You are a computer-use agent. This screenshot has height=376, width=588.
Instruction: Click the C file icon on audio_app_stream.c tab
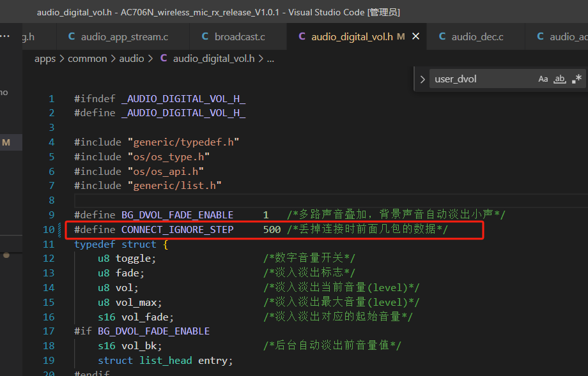pos(72,36)
